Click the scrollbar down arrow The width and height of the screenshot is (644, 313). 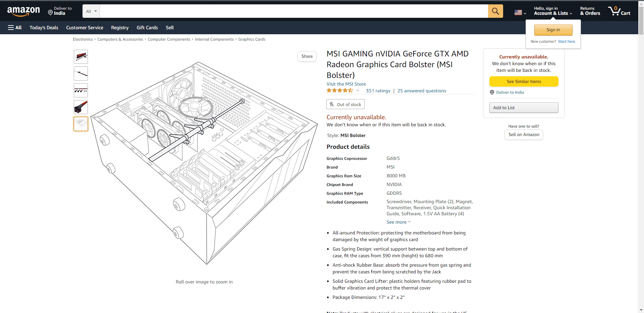pyautogui.click(x=641, y=310)
